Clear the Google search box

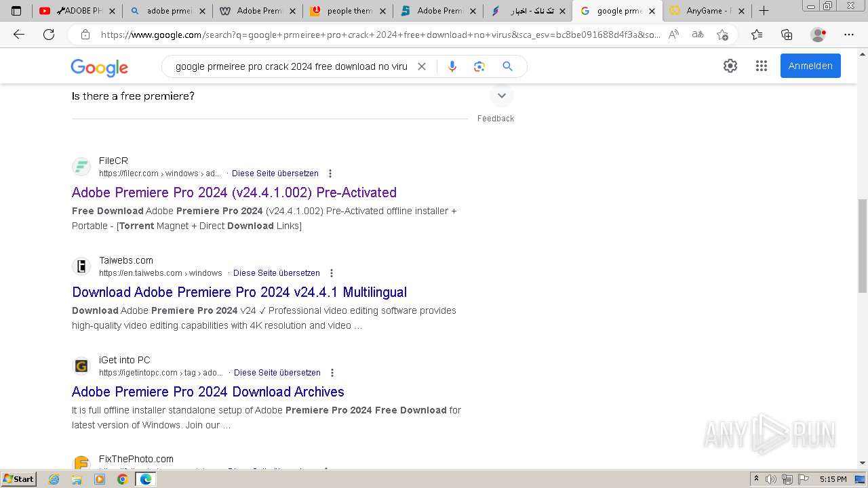[422, 66]
